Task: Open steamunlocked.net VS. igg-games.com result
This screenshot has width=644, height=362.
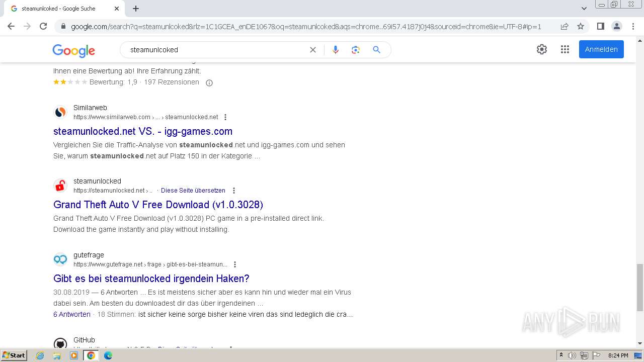Action: pos(143,131)
